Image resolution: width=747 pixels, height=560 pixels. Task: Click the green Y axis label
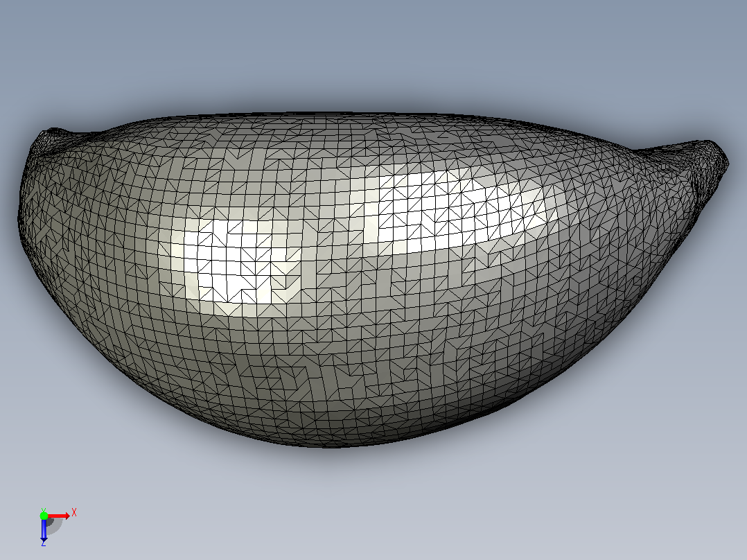(44, 510)
